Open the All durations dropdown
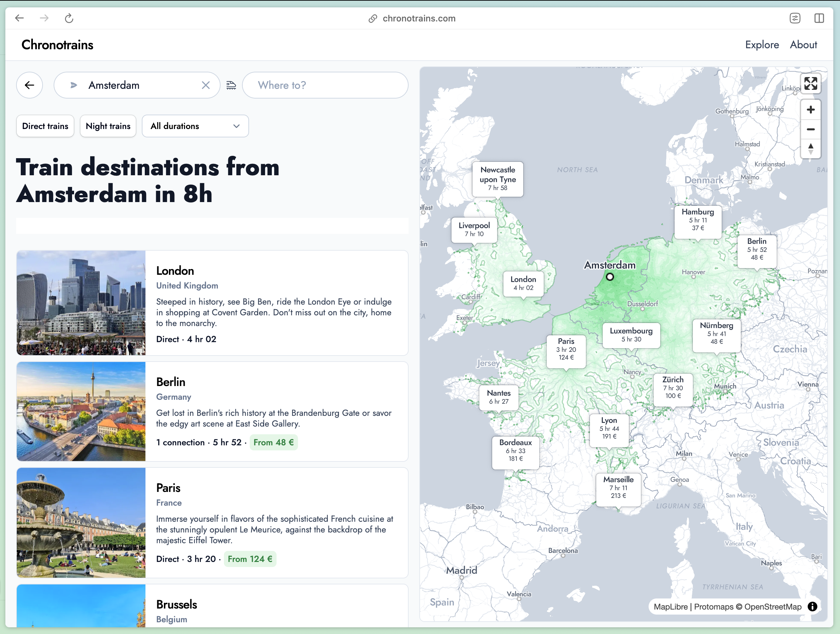Screen dimensions: 840x634 pyautogui.click(x=195, y=126)
